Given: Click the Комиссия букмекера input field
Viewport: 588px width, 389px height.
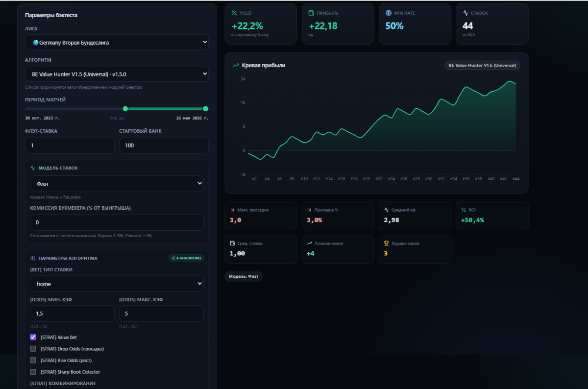Looking at the screenshot, I should pos(117,222).
